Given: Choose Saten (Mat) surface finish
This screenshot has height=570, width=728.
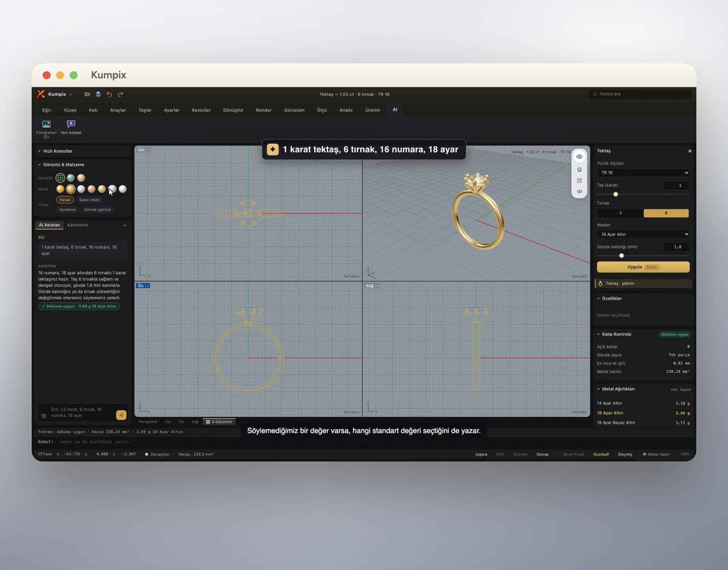Looking at the screenshot, I should 89,200.
